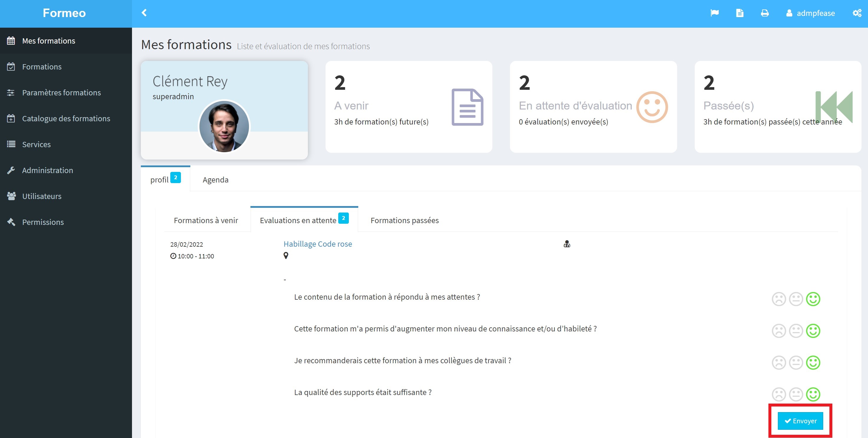Collapse the sidebar with the back chevron
Viewport: 868px width, 438px height.
[x=144, y=13]
